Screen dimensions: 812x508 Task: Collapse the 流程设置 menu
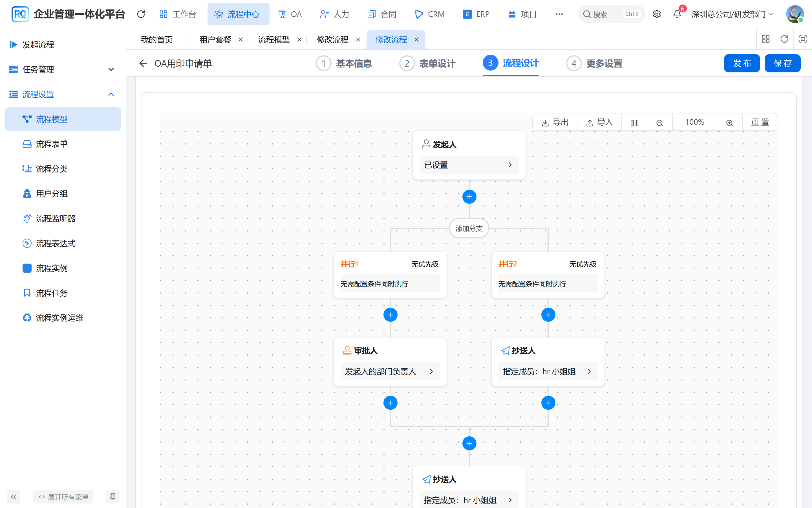pyautogui.click(x=63, y=95)
